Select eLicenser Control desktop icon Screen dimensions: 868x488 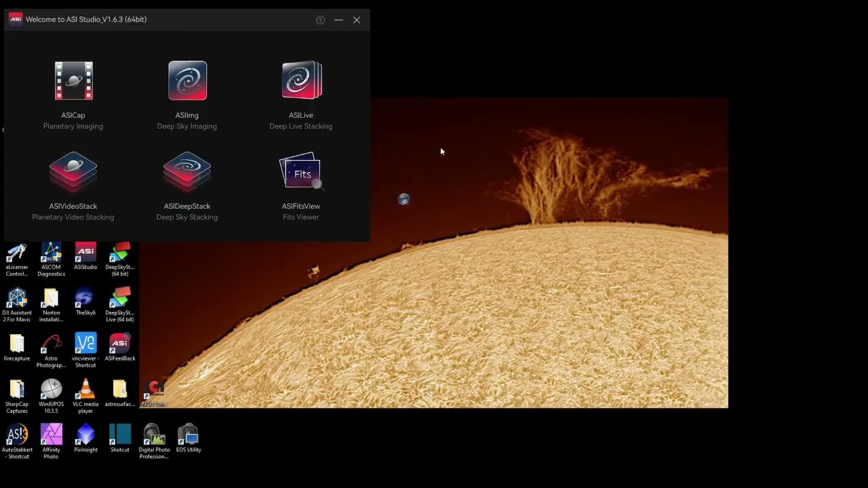coord(17,260)
